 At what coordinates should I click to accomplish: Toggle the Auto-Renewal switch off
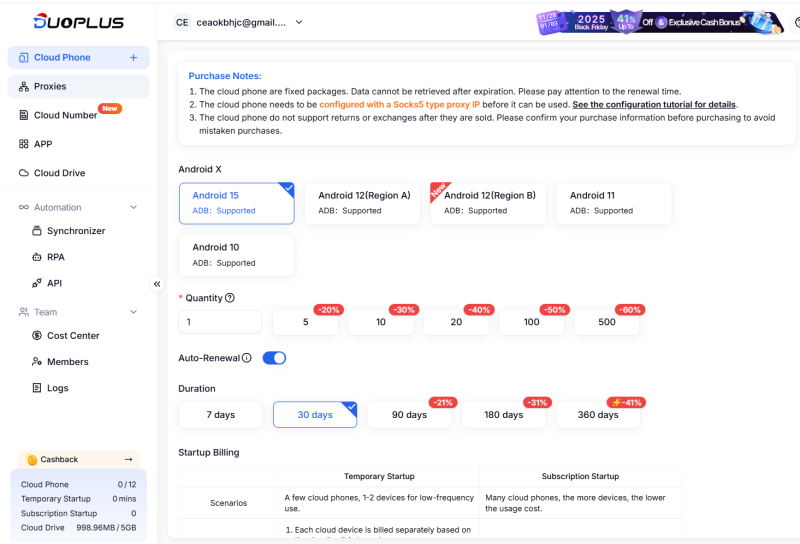click(274, 358)
